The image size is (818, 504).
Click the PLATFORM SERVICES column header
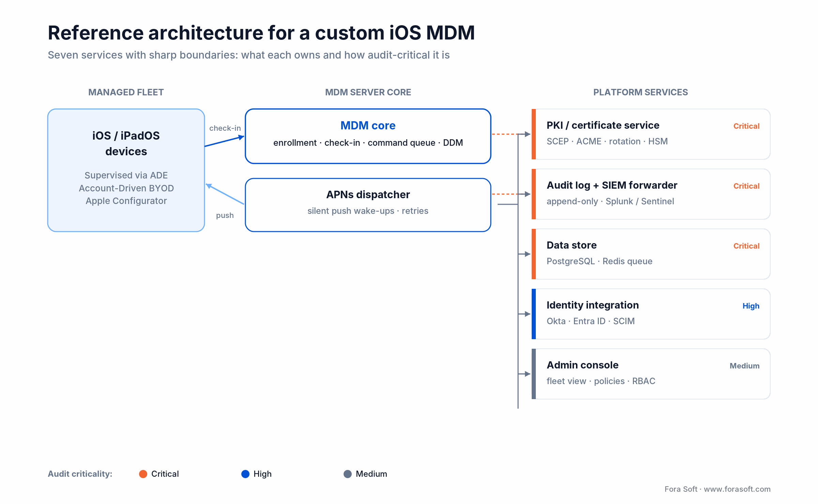(641, 92)
